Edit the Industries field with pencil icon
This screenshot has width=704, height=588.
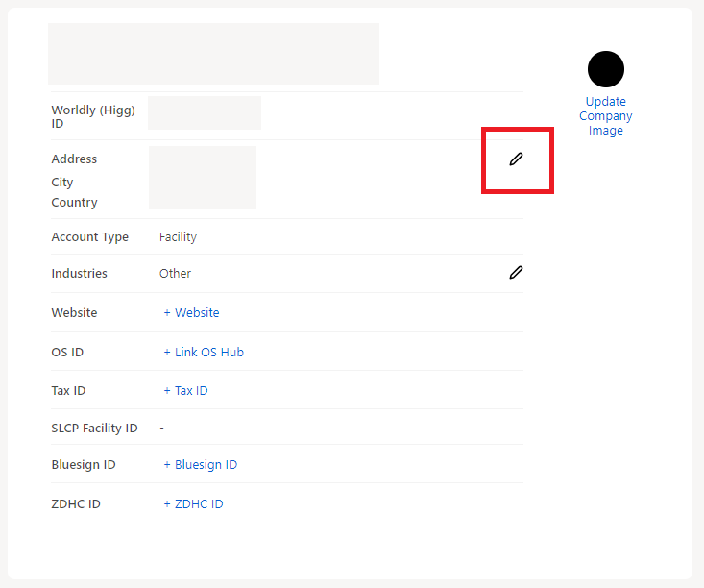click(516, 272)
